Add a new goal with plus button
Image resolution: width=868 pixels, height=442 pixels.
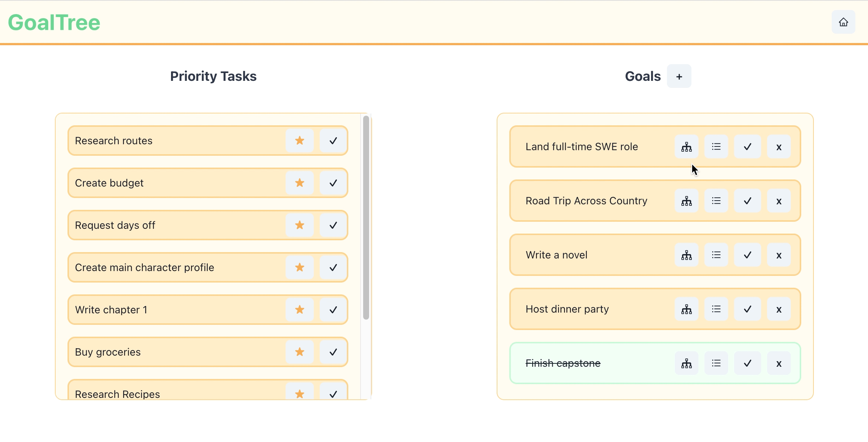[x=679, y=76]
